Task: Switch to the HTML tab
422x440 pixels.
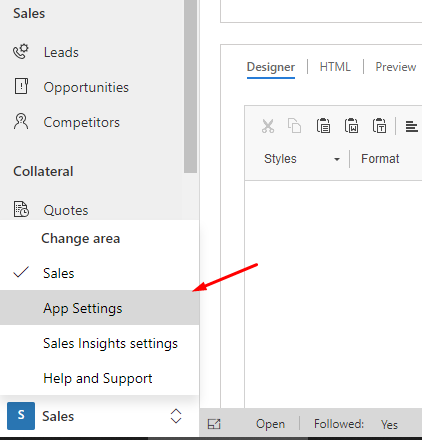Action: (335, 67)
